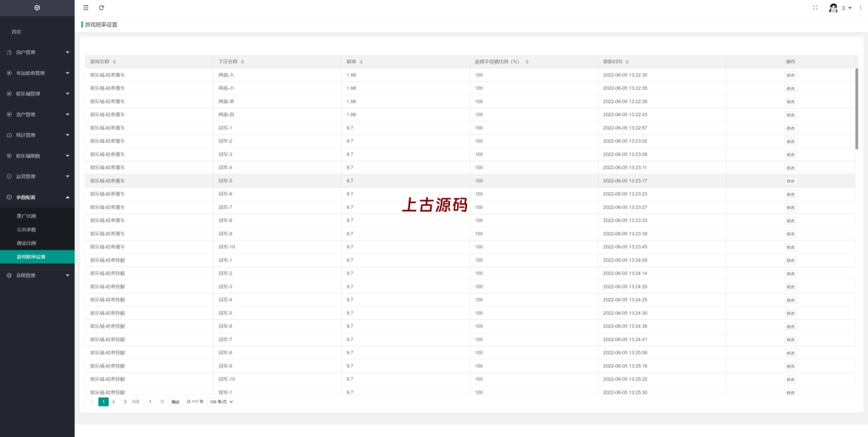The image size is (868, 437).
Task: Click the timestamp 2022-06-05 13:22:35
Action: pyautogui.click(x=626, y=89)
